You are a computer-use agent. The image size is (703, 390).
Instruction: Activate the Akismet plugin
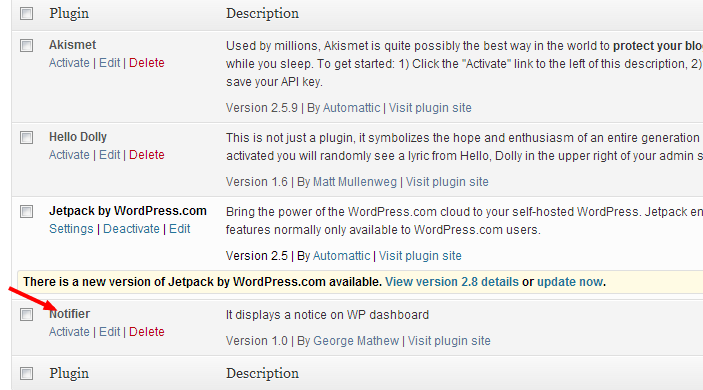(x=69, y=63)
